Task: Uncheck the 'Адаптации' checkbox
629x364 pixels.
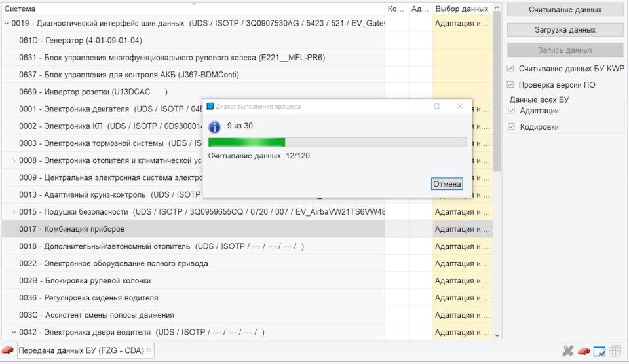Action: pos(512,110)
